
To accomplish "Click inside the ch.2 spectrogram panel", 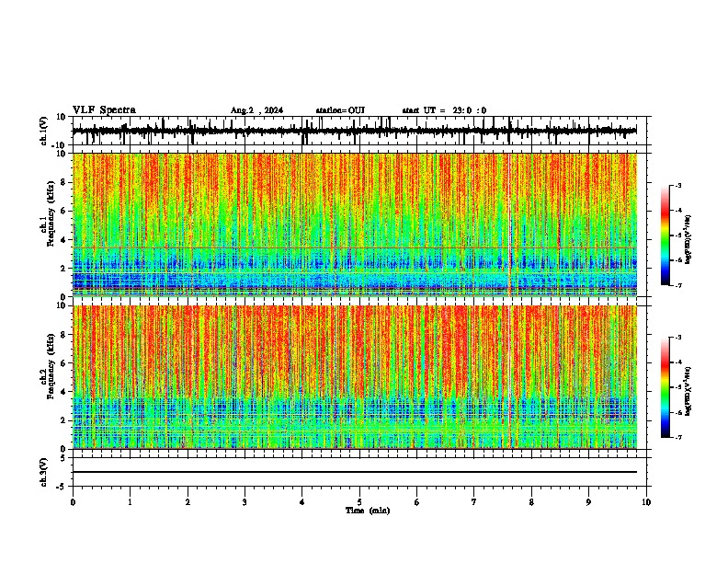I will coord(355,377).
